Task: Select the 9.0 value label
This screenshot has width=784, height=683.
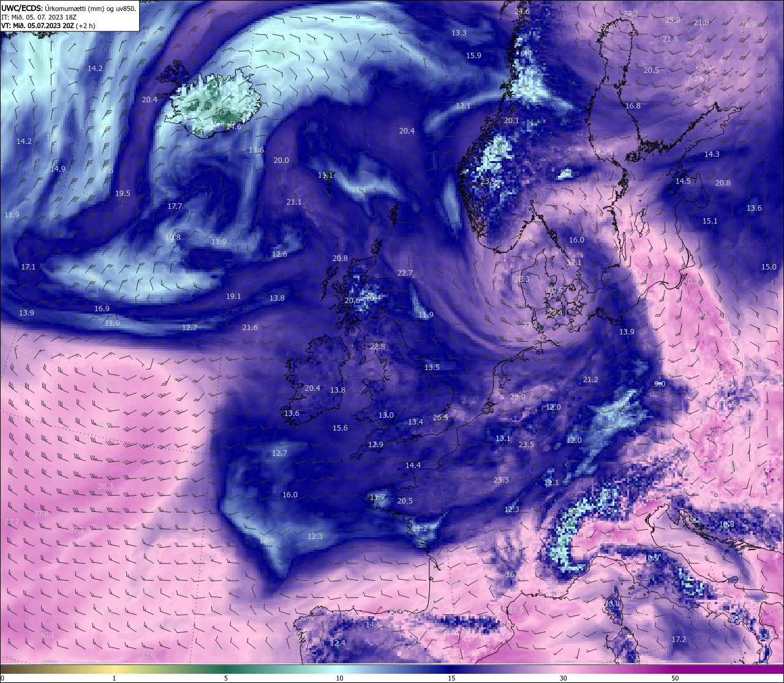Action: pyautogui.click(x=660, y=383)
